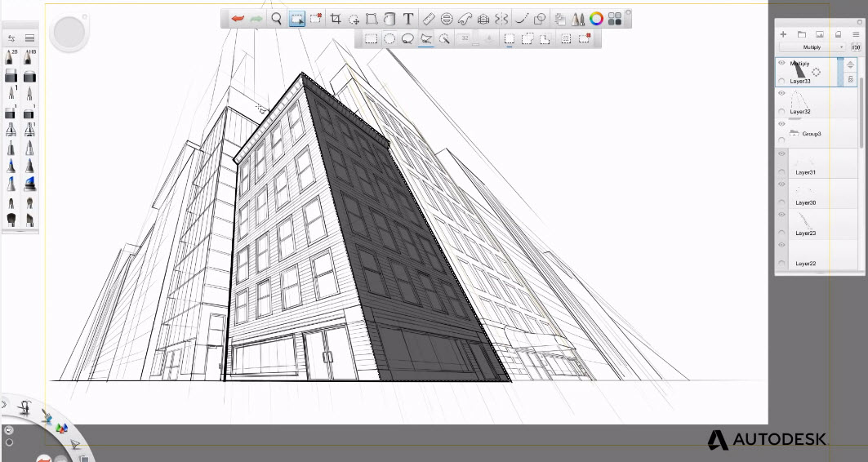Toggle the Symmetry tool
The image size is (868, 462).
(501, 19)
